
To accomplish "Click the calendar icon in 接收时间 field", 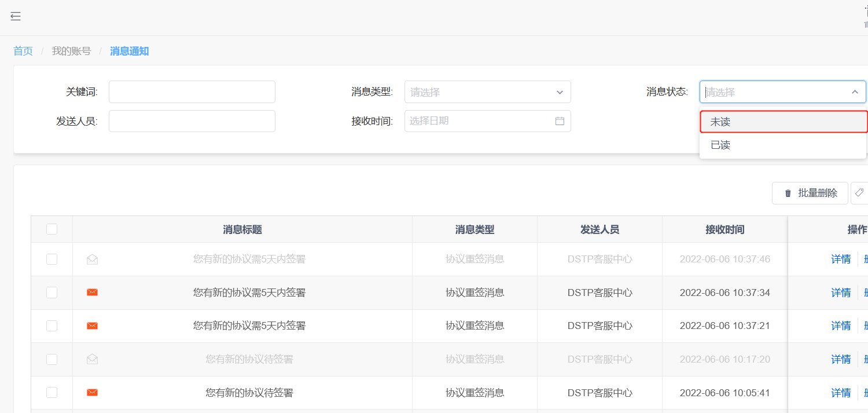I will pos(560,121).
